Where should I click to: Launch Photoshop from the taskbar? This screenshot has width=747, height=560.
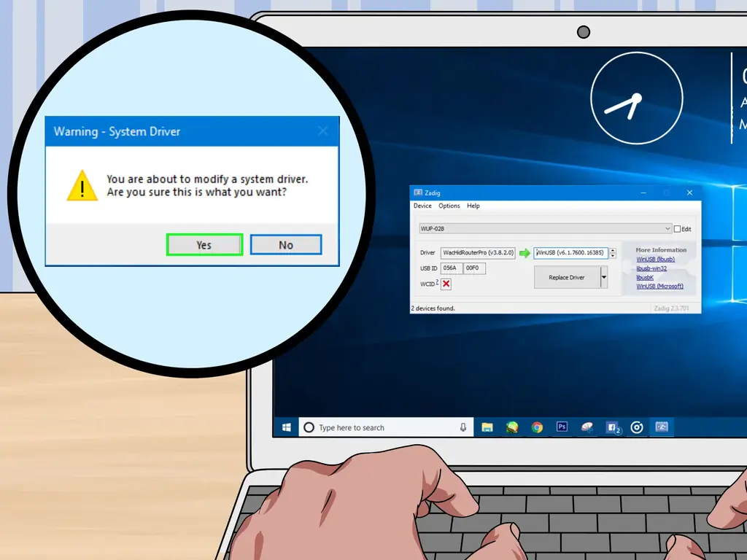pos(562,427)
